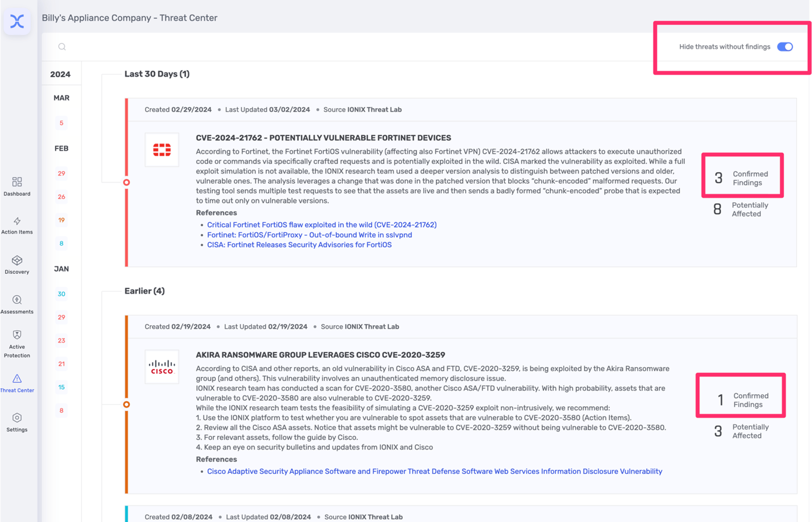Open Action Items lightning icon
Viewport: 812px width, 522px height.
[17, 221]
